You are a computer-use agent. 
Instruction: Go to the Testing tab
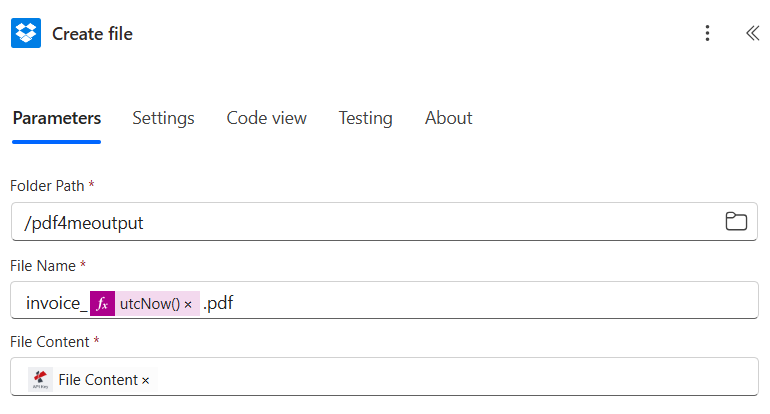(x=365, y=118)
